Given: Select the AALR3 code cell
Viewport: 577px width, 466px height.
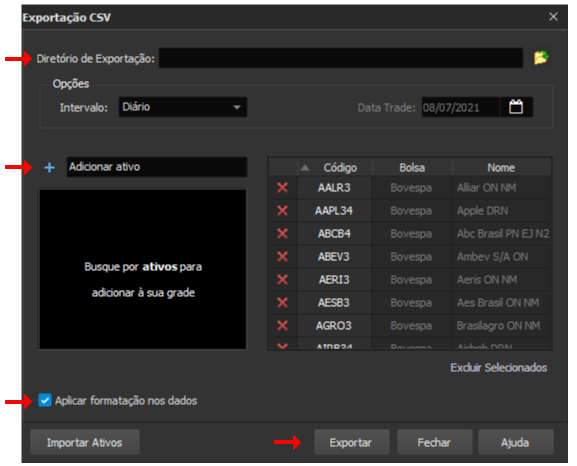Looking at the screenshot, I should 334,188.
